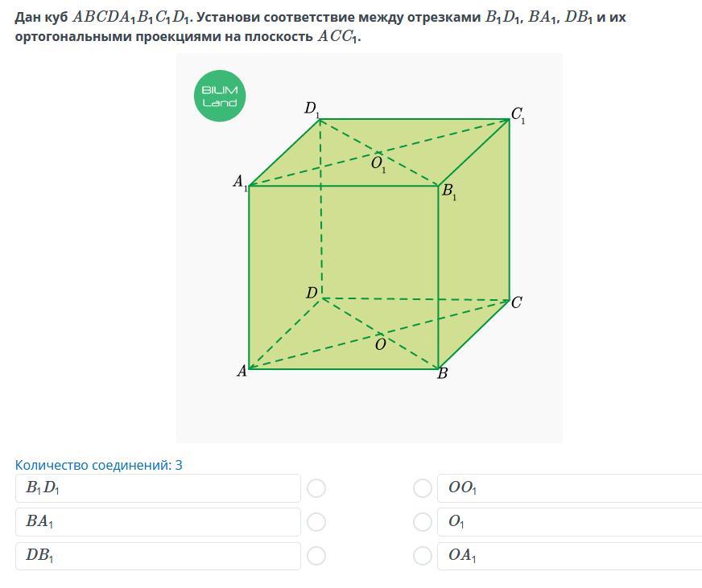Select the radio circle beside OA₁

(x=423, y=556)
